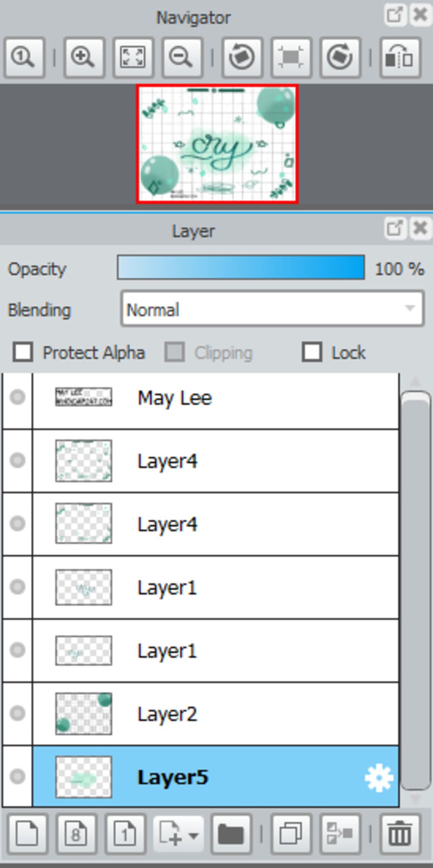Zoom in the Navigator view
The image size is (433, 868).
click(83, 58)
